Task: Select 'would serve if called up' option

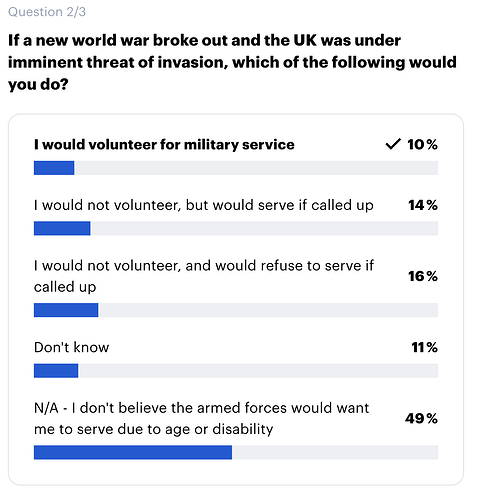Action: click(204, 205)
